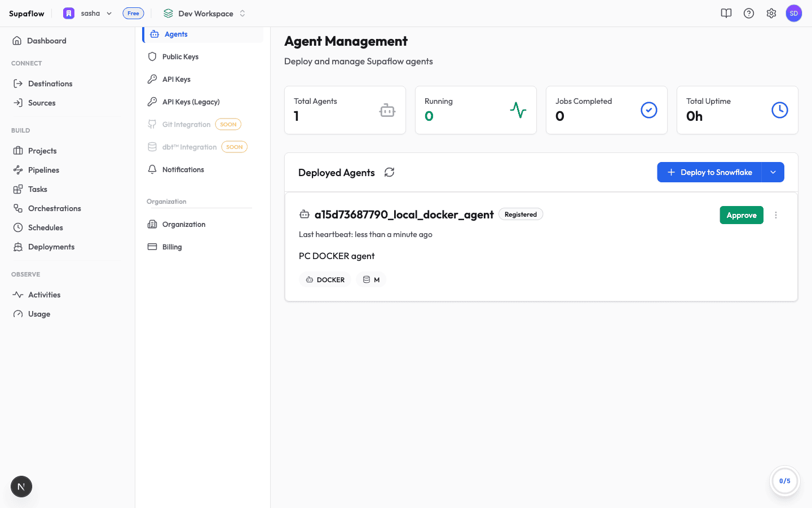Open the documentation book icon
This screenshot has width=812, height=508.
tap(726, 14)
